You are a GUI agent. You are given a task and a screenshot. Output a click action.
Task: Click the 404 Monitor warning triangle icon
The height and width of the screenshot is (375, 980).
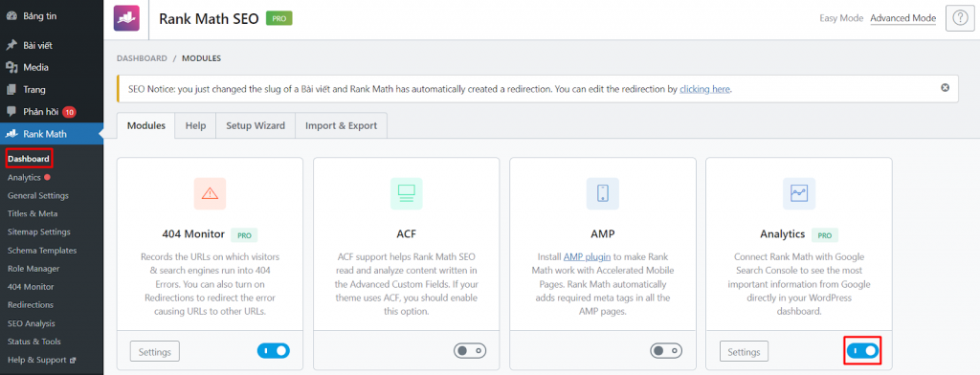[210, 194]
